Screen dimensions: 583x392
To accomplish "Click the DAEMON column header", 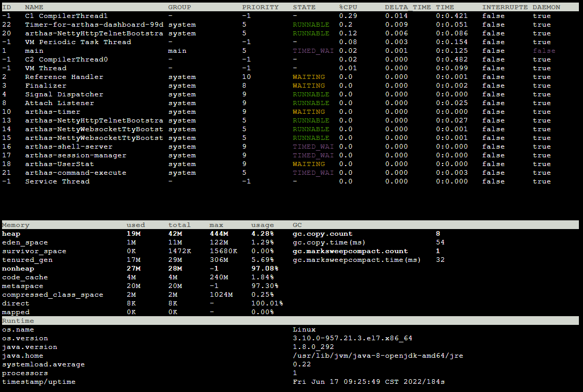I will [x=546, y=7].
